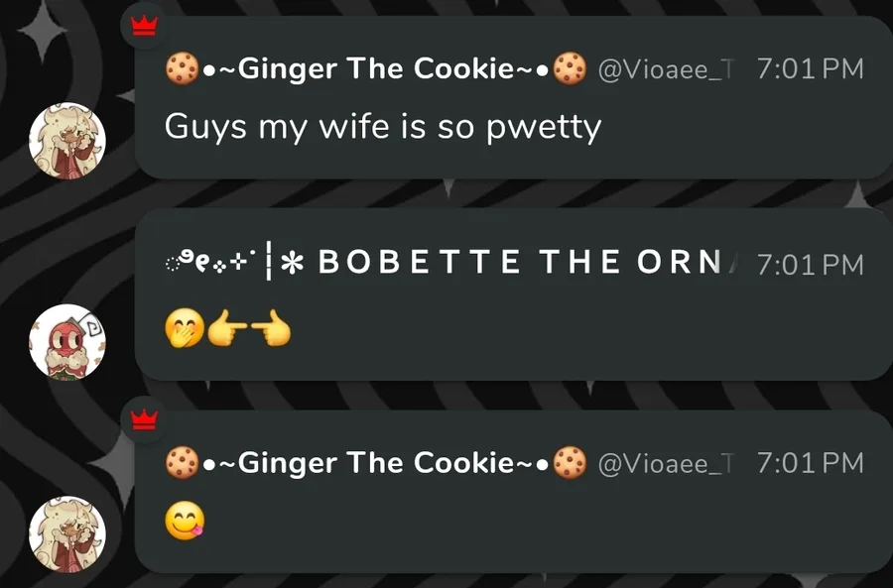Screen dimensions: 893x588
Task: Tap the yum face emoji in Ginger's last message
Action: pos(185,523)
